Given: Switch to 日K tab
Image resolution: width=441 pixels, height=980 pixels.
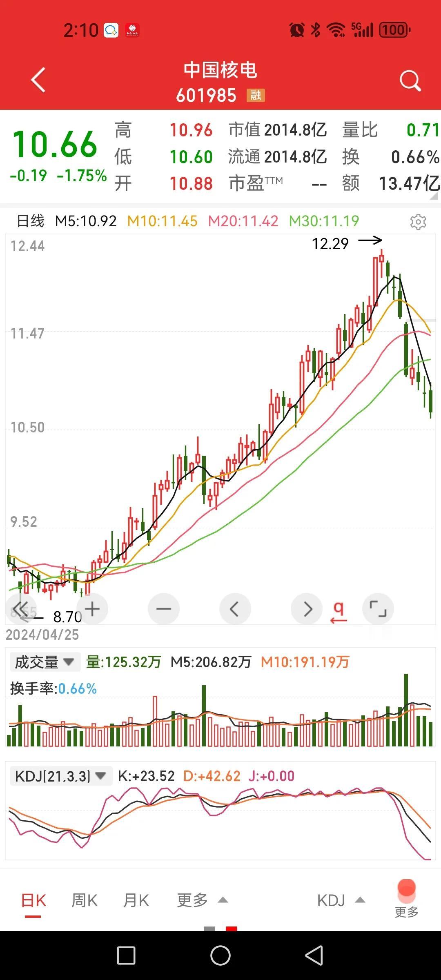Looking at the screenshot, I should tap(33, 900).
